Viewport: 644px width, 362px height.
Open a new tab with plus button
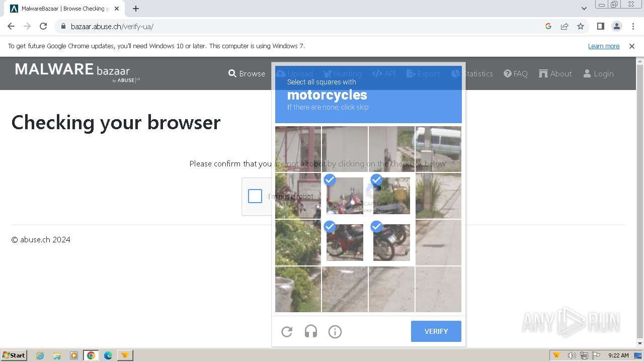click(x=136, y=9)
